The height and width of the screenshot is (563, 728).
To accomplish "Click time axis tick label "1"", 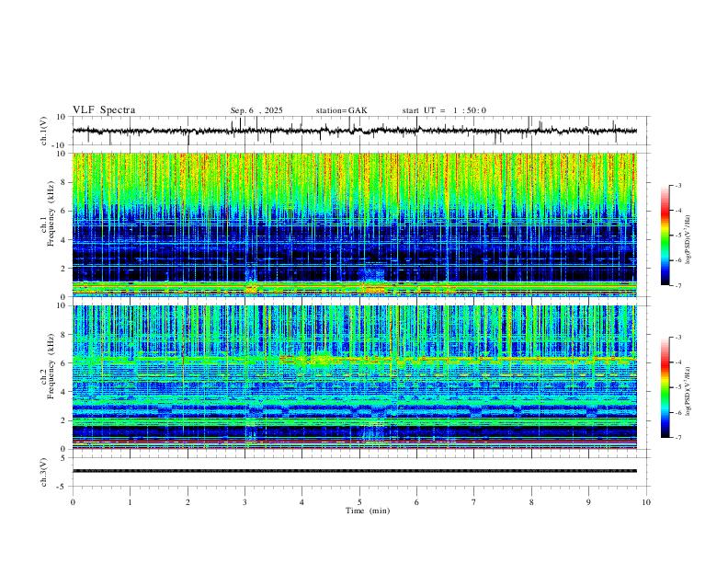I will (x=130, y=502).
